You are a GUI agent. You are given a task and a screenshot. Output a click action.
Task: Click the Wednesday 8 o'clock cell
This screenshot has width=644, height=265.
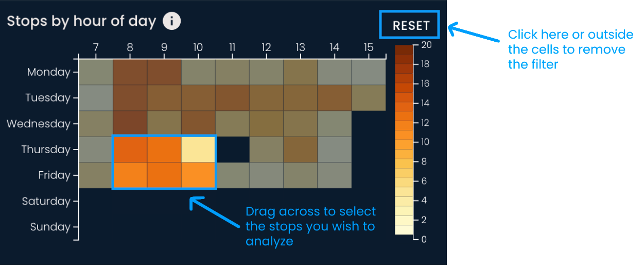point(130,124)
